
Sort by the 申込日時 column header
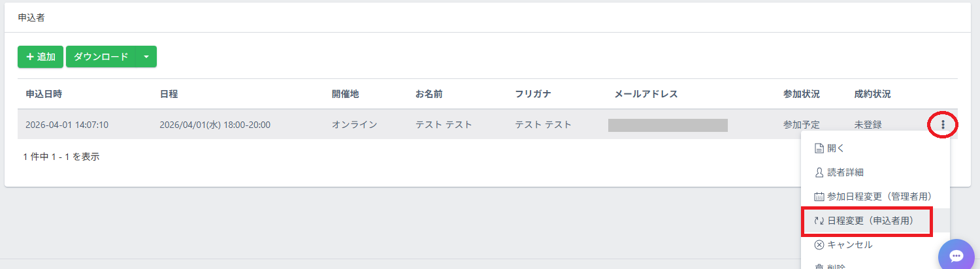[44, 94]
